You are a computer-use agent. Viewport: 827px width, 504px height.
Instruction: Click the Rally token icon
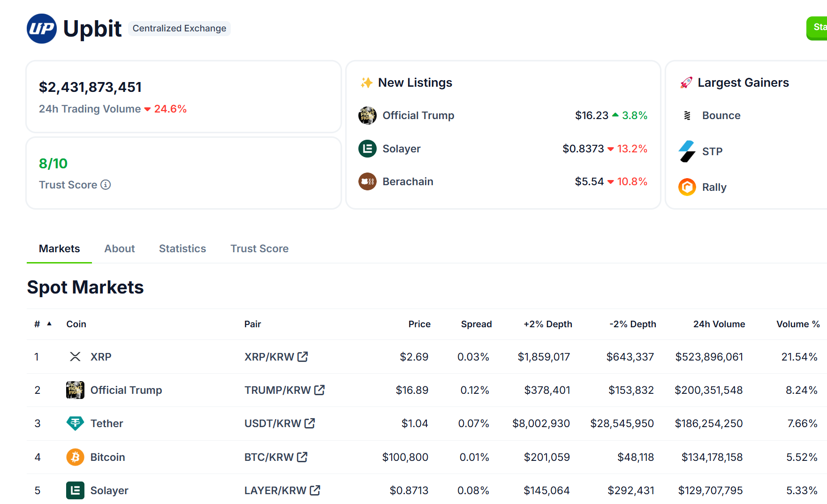(x=687, y=187)
